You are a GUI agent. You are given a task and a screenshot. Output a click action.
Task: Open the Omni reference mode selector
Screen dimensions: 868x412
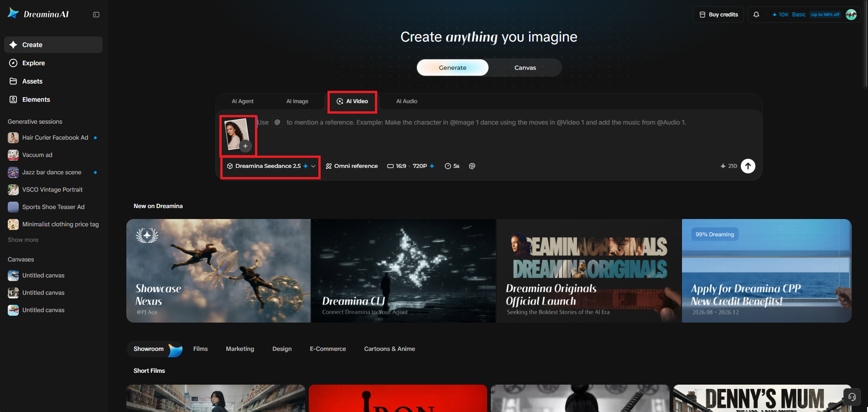(x=352, y=166)
